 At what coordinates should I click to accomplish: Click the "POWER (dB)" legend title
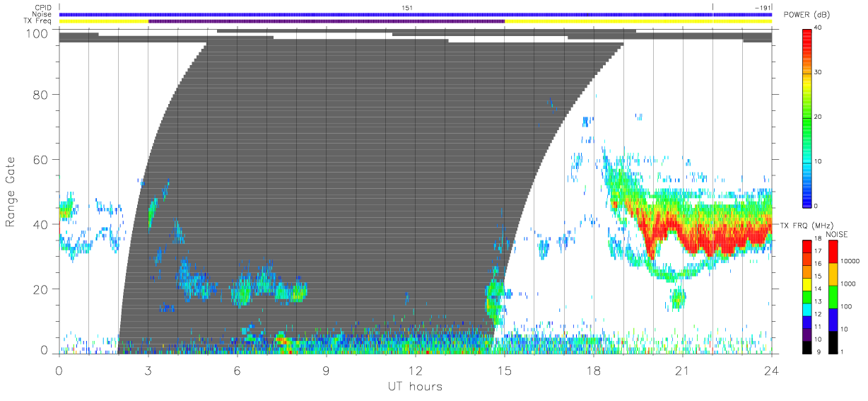(x=807, y=16)
